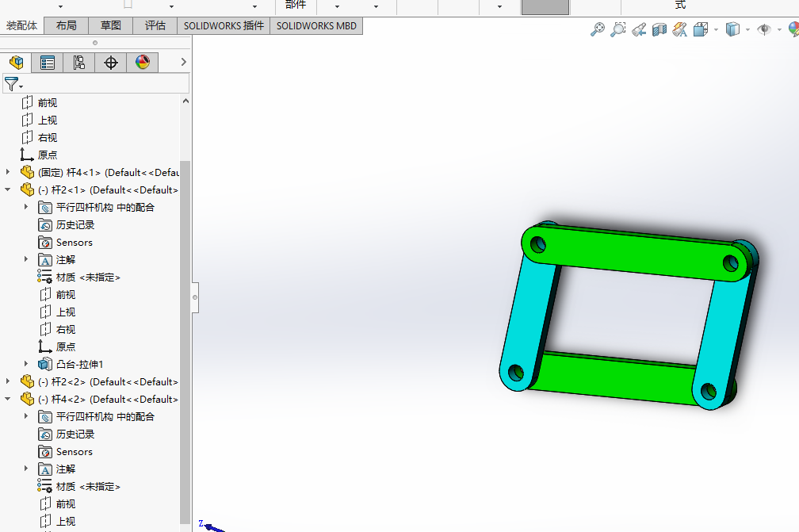Screen dimensions: 799x532
Task: Click the Display Style cube icon
Action: (x=732, y=29)
